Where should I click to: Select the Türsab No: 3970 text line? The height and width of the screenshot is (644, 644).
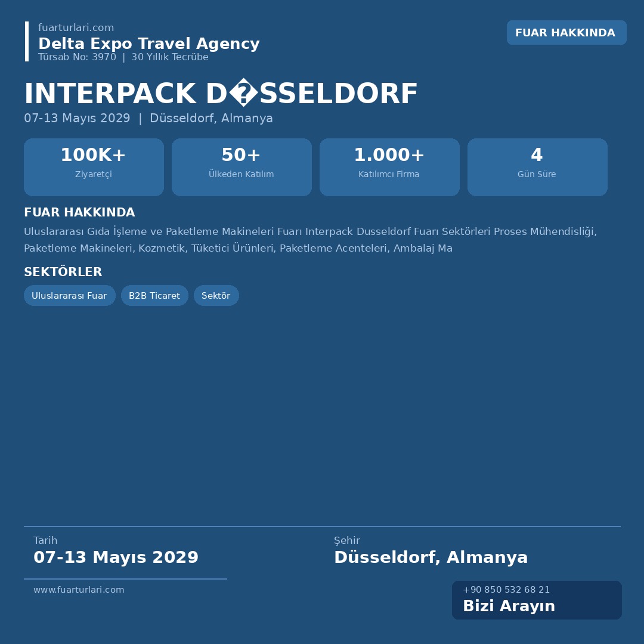click(123, 57)
